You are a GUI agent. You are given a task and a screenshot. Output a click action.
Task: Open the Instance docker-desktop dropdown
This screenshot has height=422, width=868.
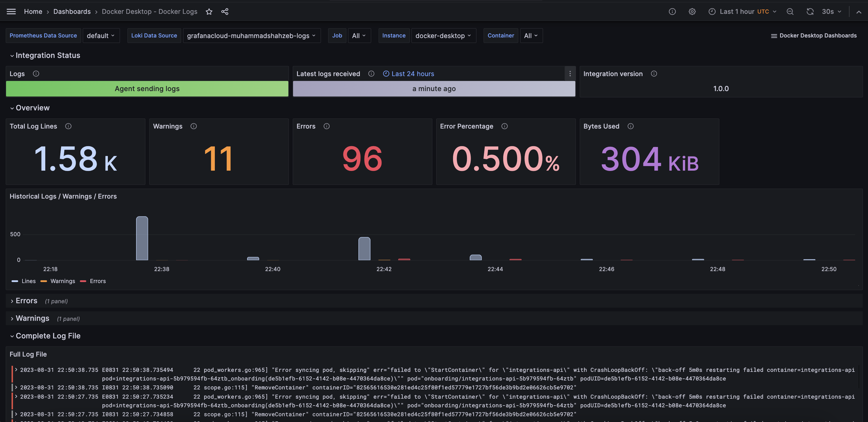443,36
